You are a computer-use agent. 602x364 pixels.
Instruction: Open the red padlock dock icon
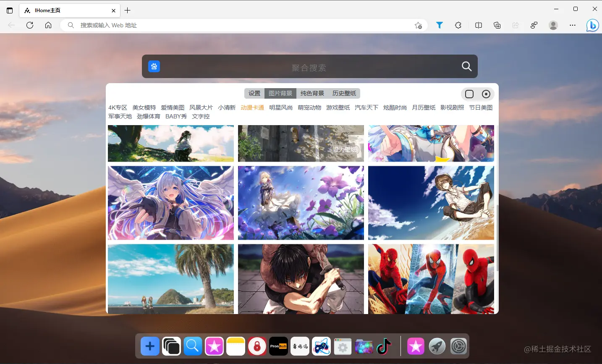tap(257, 346)
